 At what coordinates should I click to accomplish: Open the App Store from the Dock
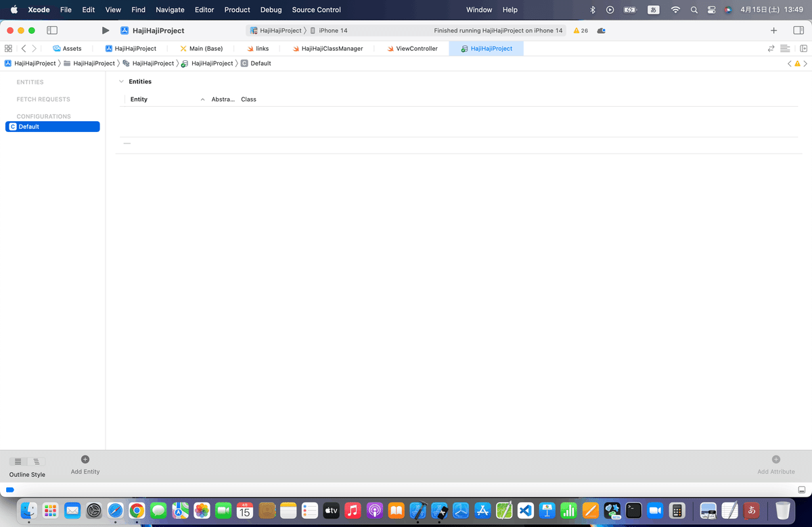[482, 510]
